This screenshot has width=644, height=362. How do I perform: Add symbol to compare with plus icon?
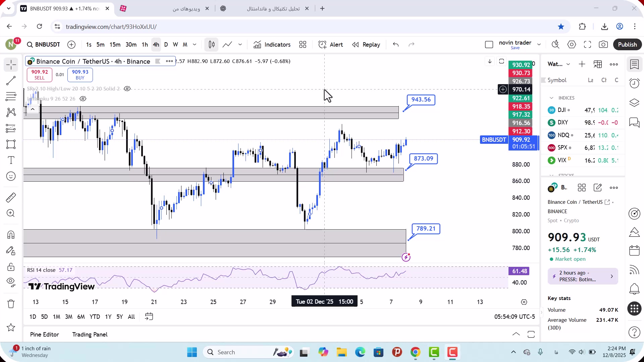point(71,45)
